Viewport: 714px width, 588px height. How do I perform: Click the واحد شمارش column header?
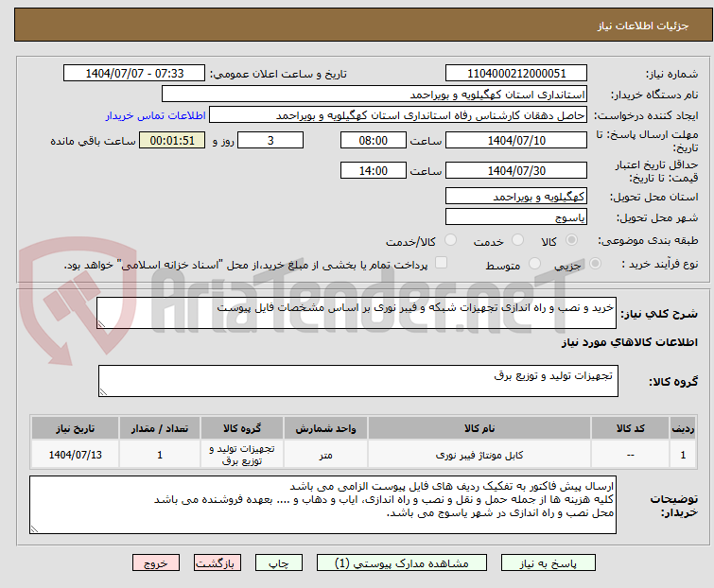325,428
